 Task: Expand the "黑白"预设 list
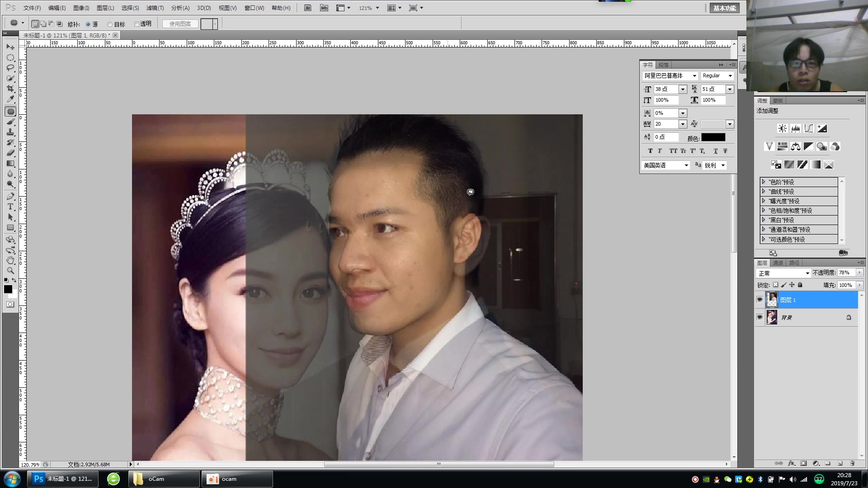click(x=764, y=220)
